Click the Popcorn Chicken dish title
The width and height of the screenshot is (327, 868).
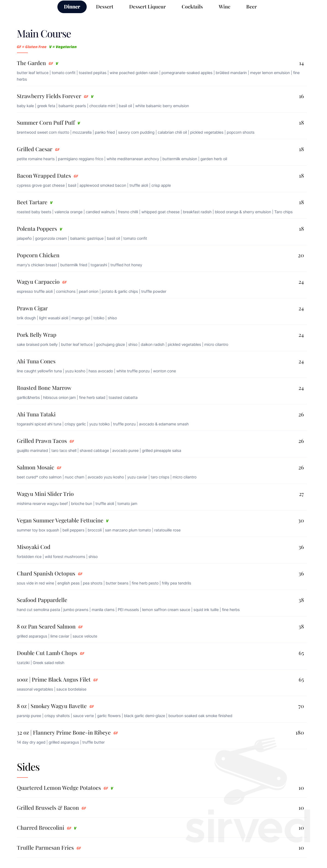pyautogui.click(x=38, y=255)
